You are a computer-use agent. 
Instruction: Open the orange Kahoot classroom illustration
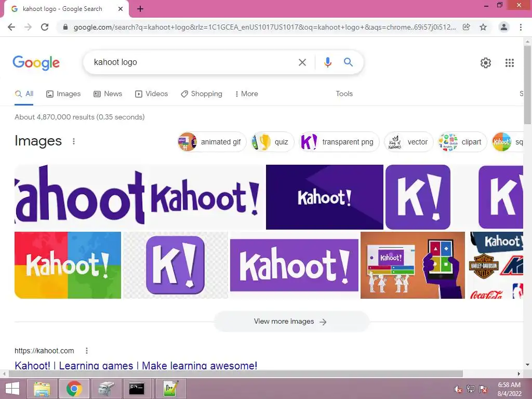pyautogui.click(x=413, y=265)
